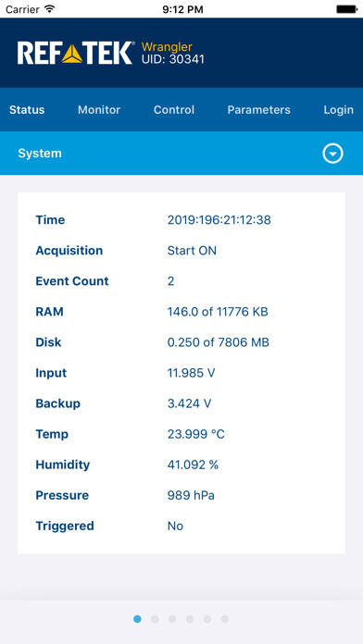Tap the Backup row label
The height and width of the screenshot is (644, 363).
(58, 403)
